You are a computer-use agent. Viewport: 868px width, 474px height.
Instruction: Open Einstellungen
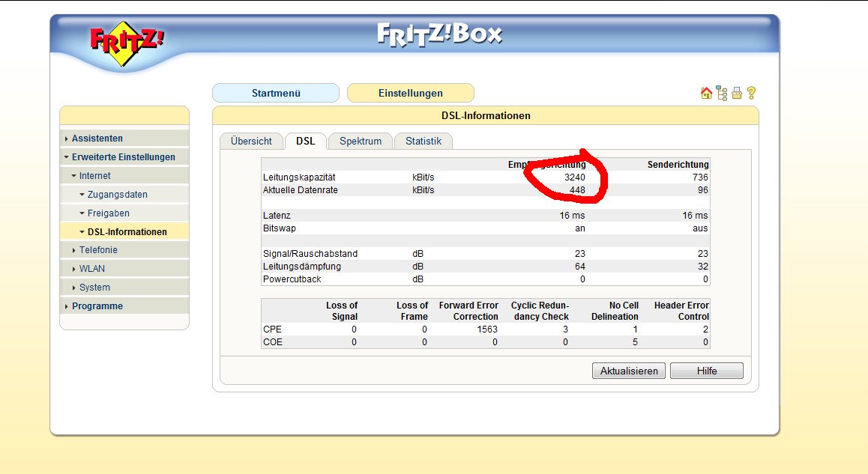click(411, 93)
